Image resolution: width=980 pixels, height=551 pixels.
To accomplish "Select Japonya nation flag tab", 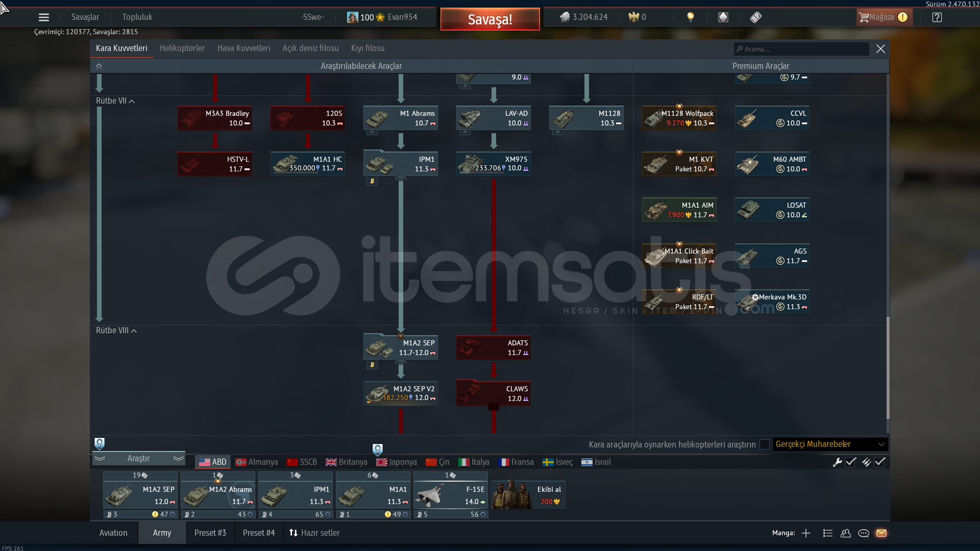I will (x=397, y=462).
